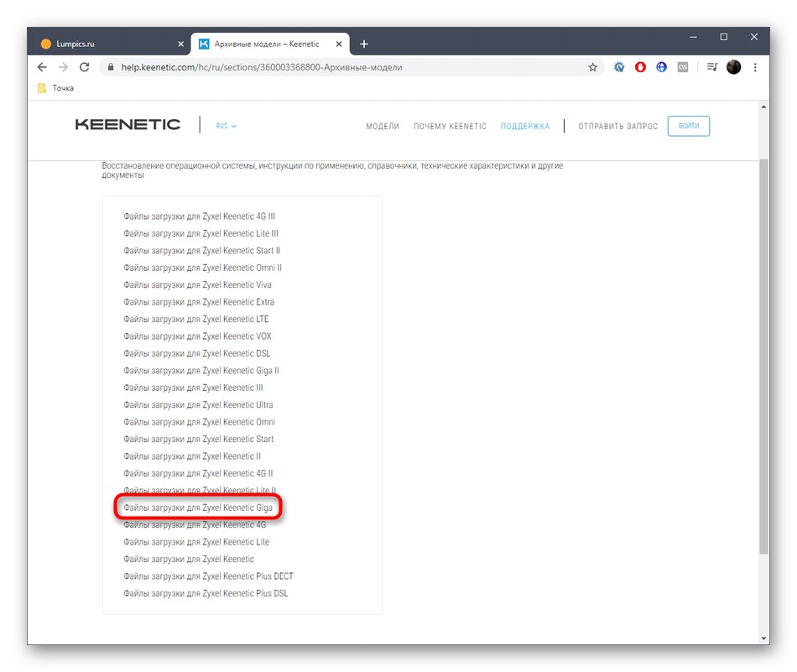Open files for Zyxel Keenetic 4G

click(x=195, y=524)
